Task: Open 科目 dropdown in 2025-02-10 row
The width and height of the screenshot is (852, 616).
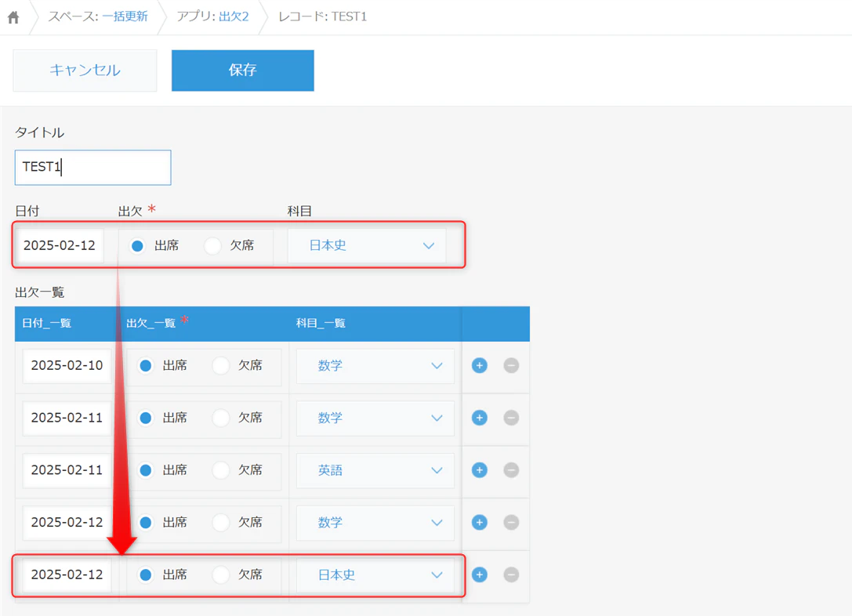Action: [375, 365]
